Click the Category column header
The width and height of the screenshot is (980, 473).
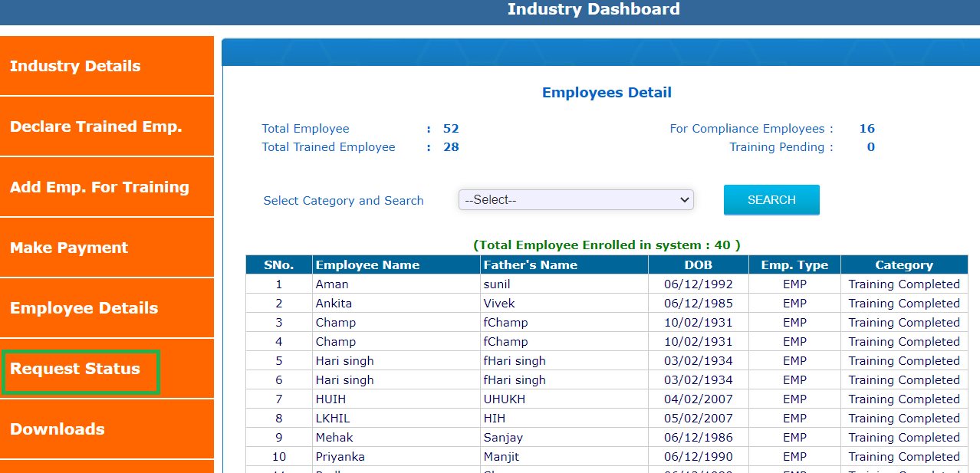[x=903, y=265]
